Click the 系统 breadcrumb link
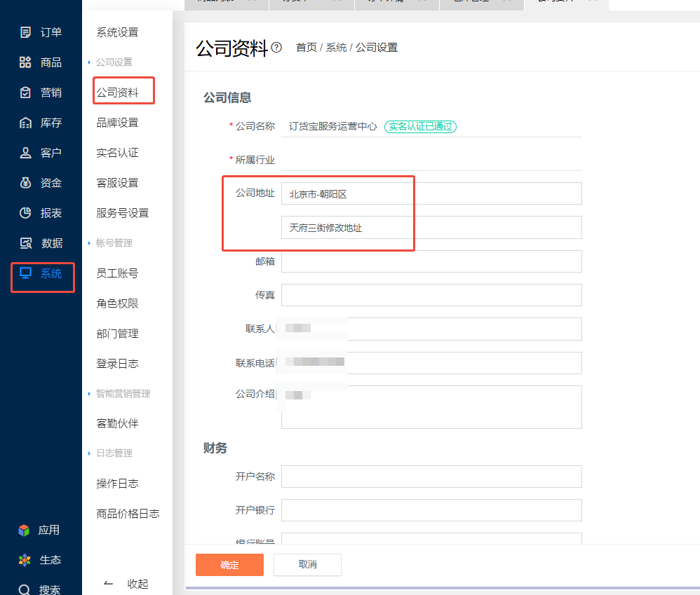The image size is (700, 595). (x=336, y=47)
